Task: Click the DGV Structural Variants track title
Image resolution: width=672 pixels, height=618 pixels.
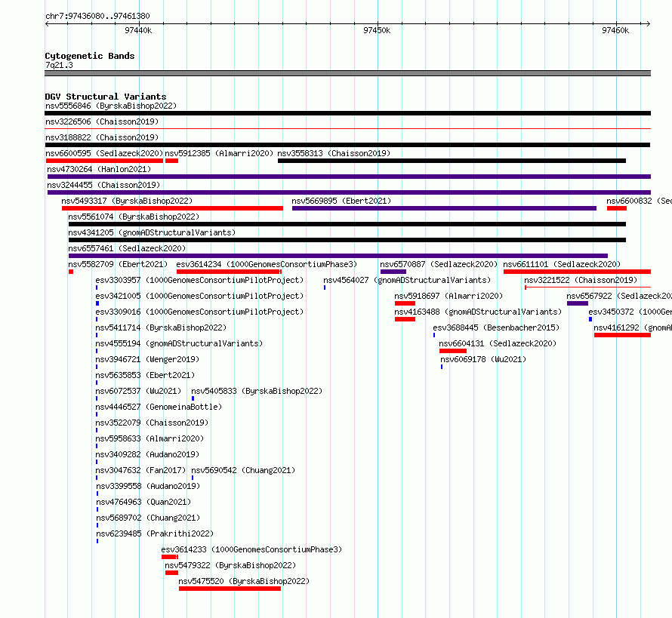Action: click(x=106, y=97)
